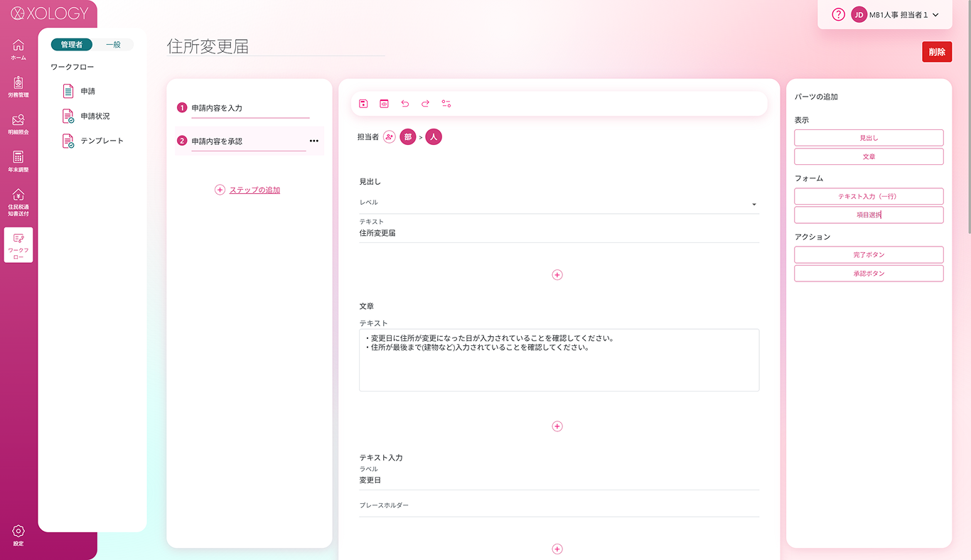Undo the last edit
The width and height of the screenshot is (971, 560).
[404, 104]
